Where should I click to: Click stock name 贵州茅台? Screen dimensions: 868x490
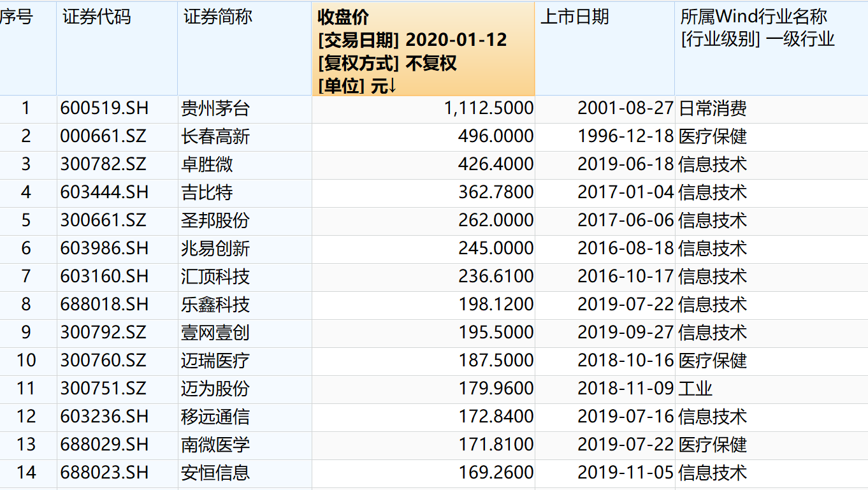click(x=215, y=108)
